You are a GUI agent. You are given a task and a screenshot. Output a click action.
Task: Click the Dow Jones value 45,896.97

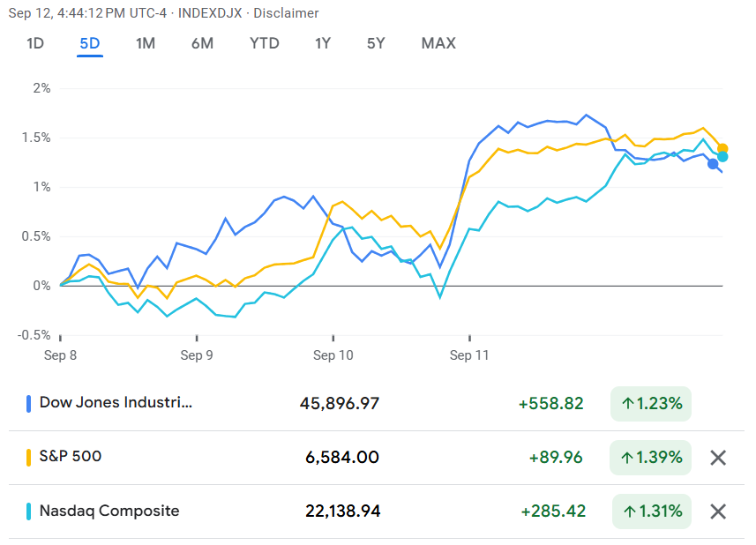click(x=340, y=403)
